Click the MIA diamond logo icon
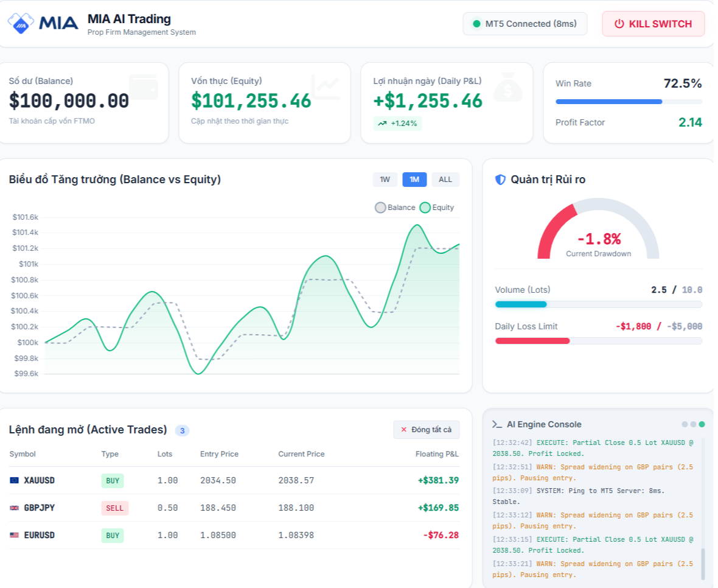 (x=21, y=23)
